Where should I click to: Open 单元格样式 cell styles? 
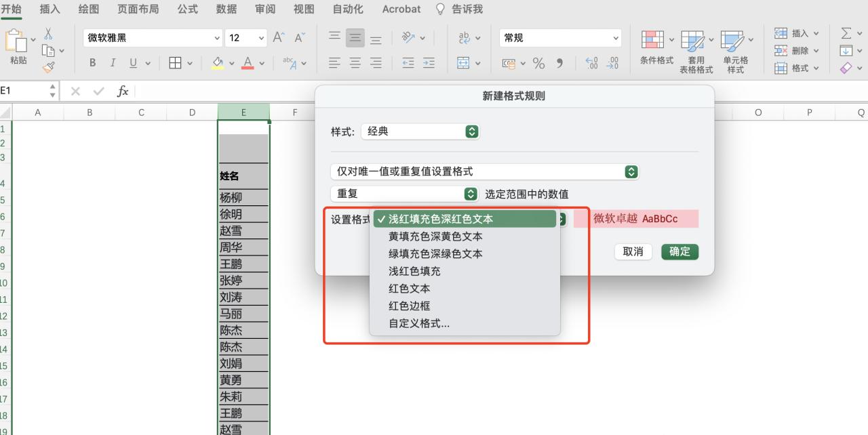pyautogui.click(x=736, y=51)
